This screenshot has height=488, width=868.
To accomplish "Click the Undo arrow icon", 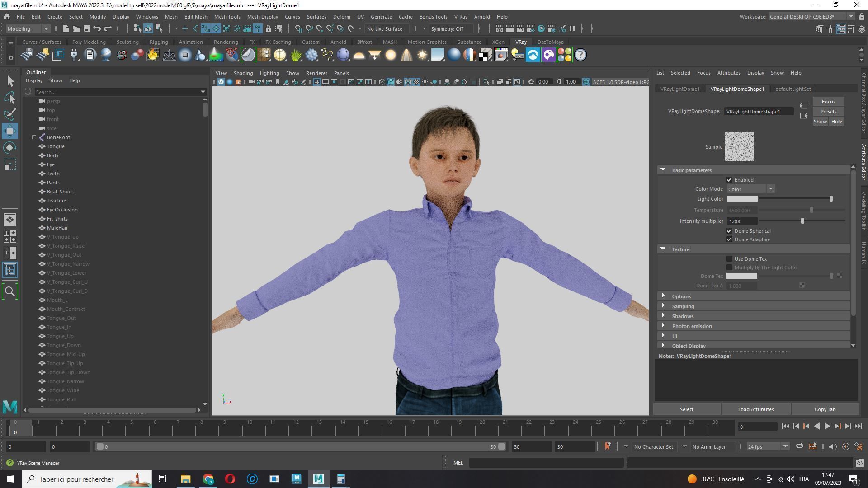I will [x=97, y=28].
